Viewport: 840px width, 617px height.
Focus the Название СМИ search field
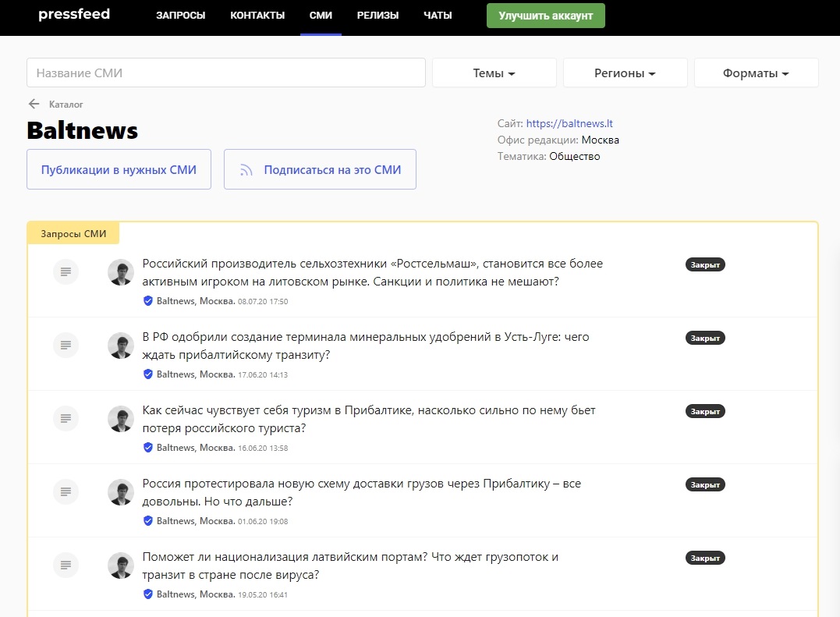[226, 73]
